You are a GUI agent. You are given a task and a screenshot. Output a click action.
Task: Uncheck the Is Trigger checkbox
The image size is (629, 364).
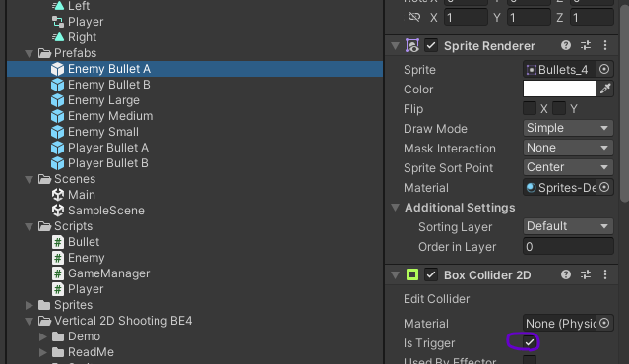(530, 342)
